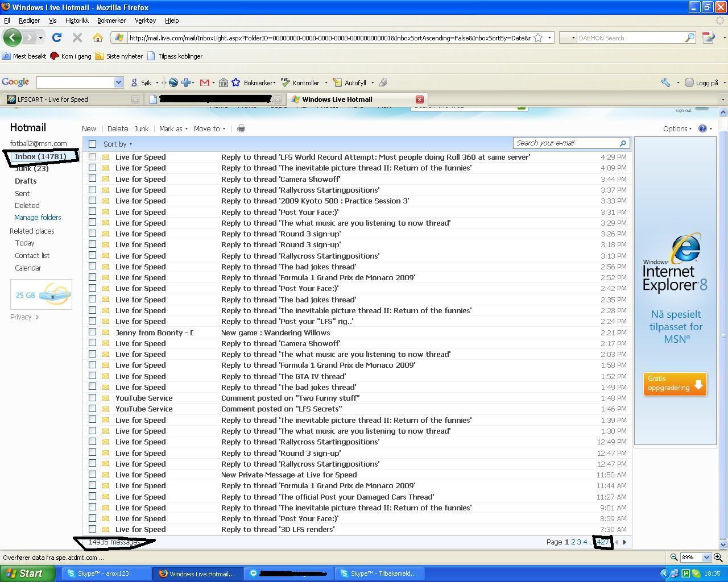Open the Fil menu
Viewport: 728px width, 582px height.
pos(7,20)
